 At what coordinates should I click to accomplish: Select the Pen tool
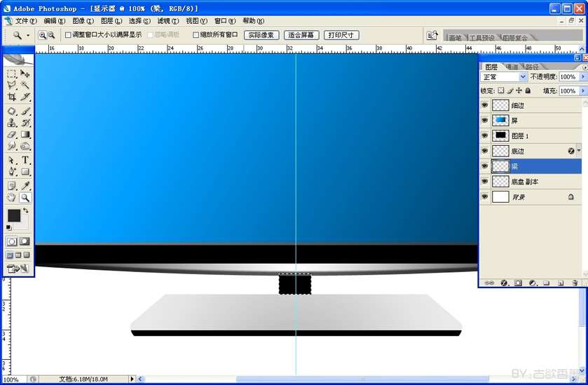(12, 172)
